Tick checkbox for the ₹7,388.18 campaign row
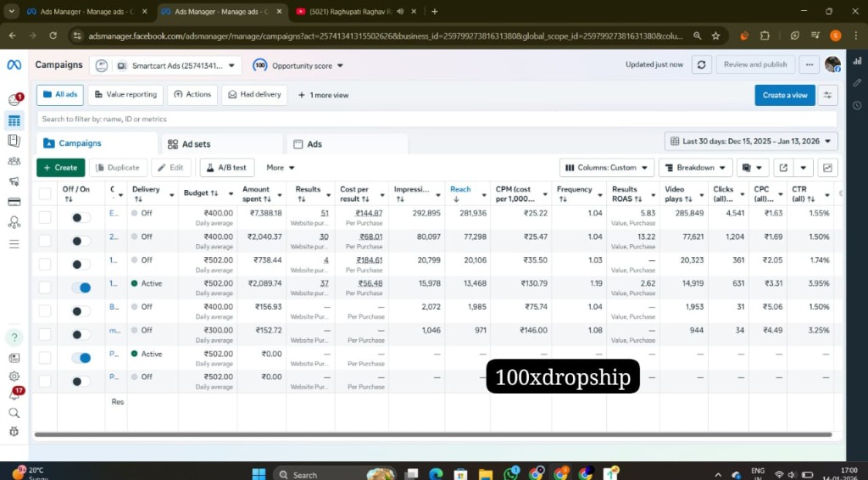Image resolution: width=868 pixels, height=480 pixels. 45,218
